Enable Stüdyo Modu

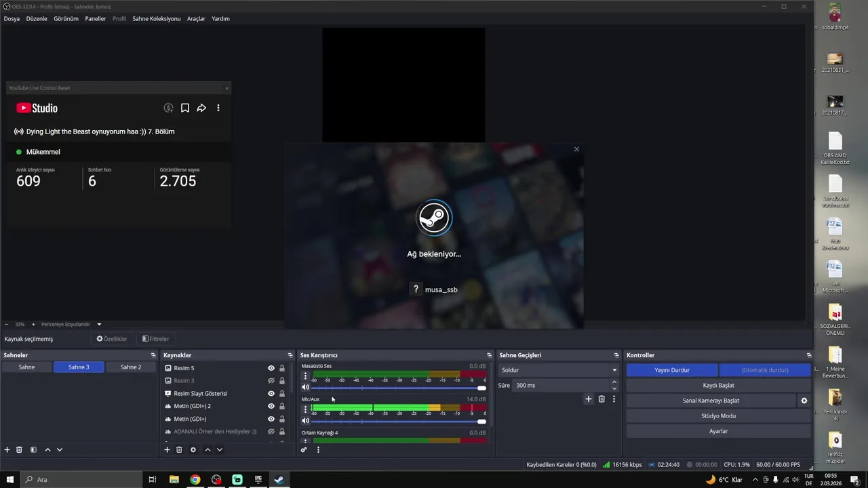(719, 415)
